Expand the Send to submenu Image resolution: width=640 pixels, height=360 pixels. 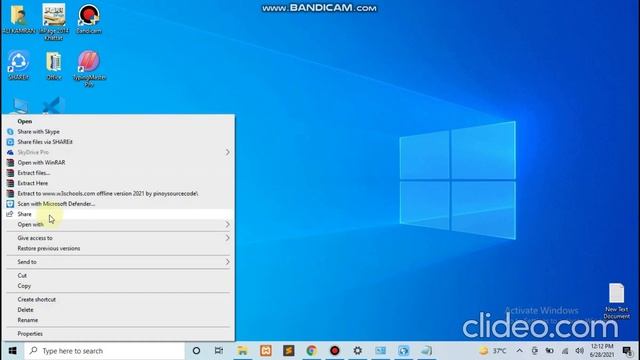pyautogui.click(x=118, y=262)
